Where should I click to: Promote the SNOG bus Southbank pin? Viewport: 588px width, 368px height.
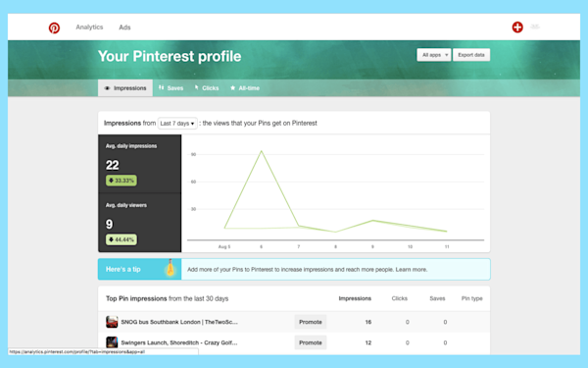(311, 322)
